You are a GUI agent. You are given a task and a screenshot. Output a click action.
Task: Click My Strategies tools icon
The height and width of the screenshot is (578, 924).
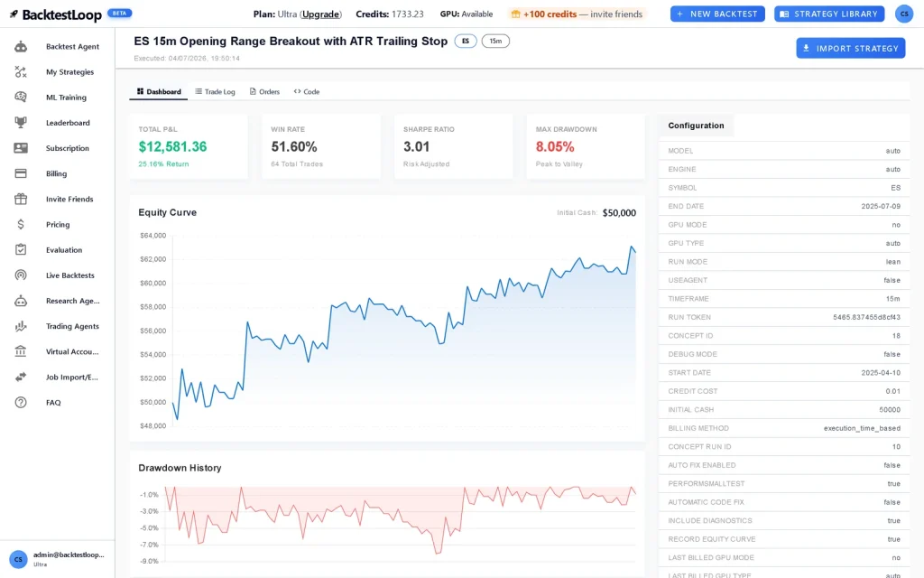(x=21, y=72)
